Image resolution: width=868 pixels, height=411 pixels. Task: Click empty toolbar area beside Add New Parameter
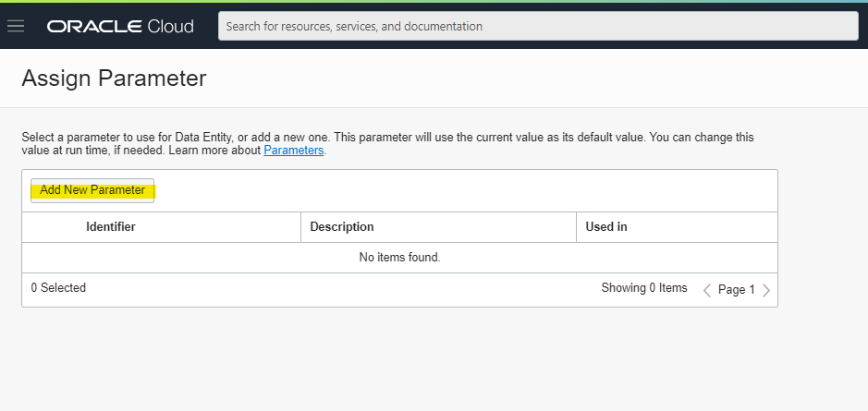click(465, 191)
